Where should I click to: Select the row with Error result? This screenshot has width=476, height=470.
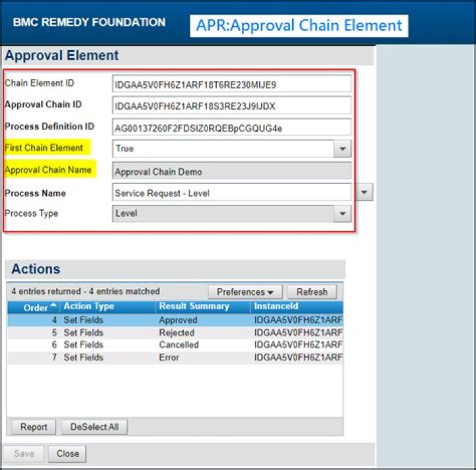point(175,358)
